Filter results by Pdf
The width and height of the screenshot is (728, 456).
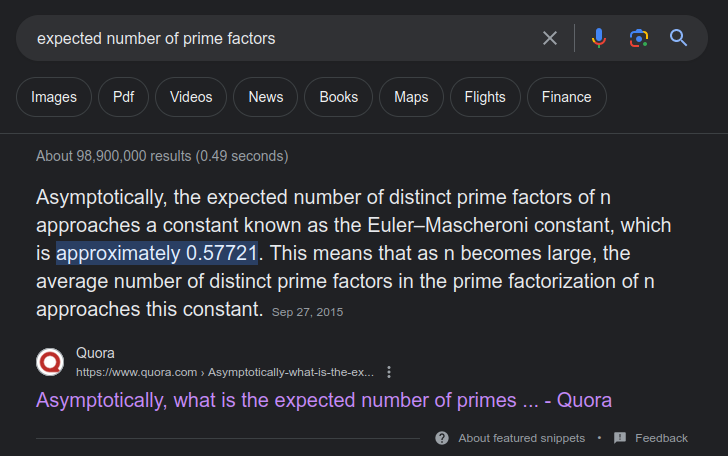[124, 97]
